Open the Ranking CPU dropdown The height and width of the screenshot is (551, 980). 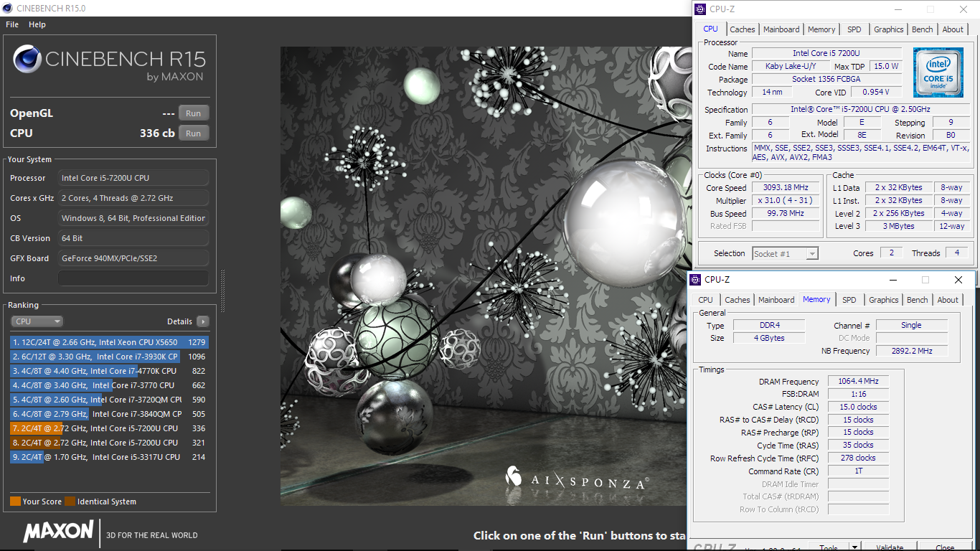37,321
